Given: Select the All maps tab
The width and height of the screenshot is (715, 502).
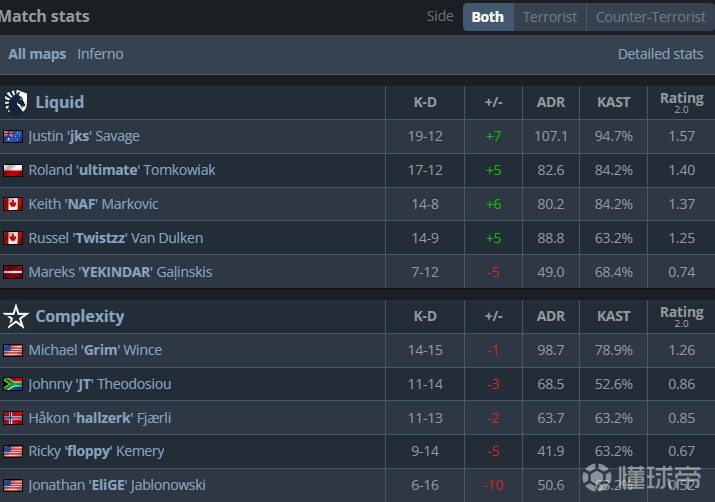Looking at the screenshot, I should tap(37, 54).
